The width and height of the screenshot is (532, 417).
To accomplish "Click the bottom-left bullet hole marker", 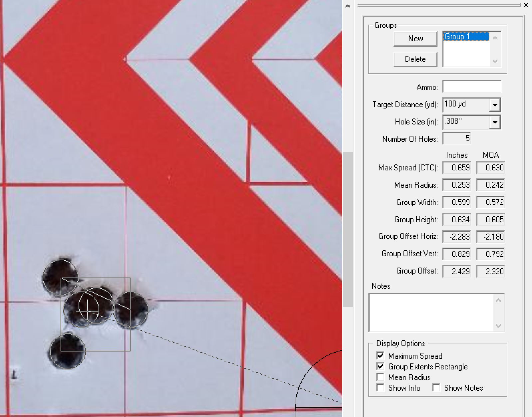I will tap(68, 351).
